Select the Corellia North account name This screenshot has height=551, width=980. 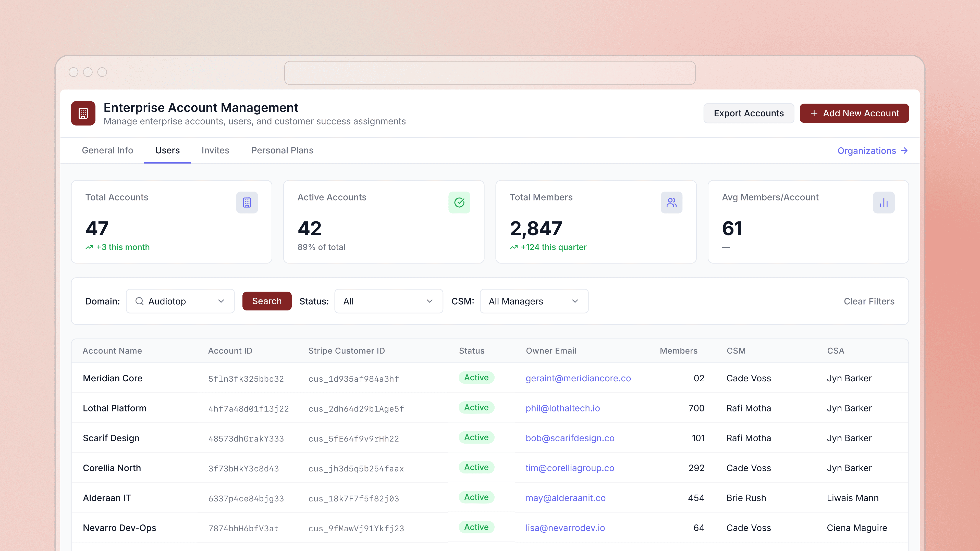point(112,468)
